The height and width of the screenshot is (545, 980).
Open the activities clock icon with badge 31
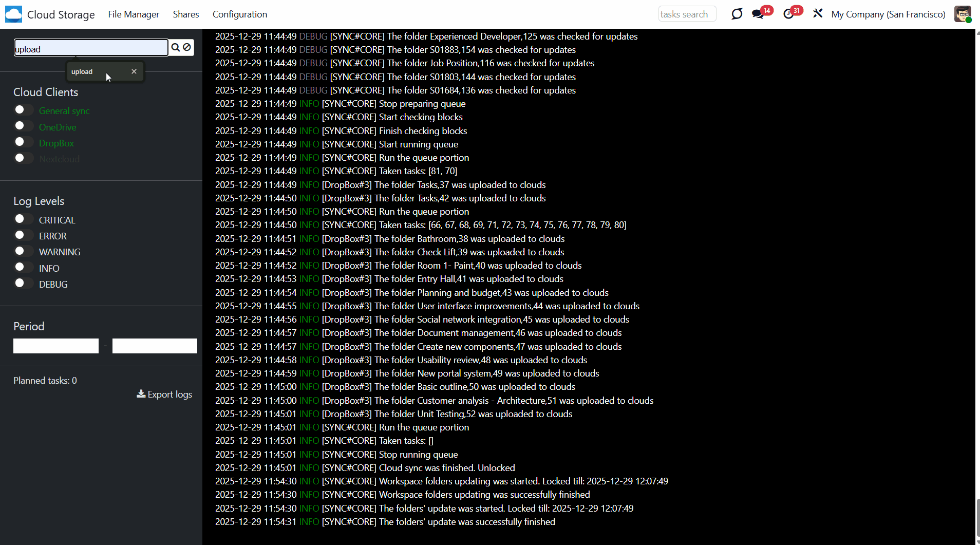pos(788,14)
